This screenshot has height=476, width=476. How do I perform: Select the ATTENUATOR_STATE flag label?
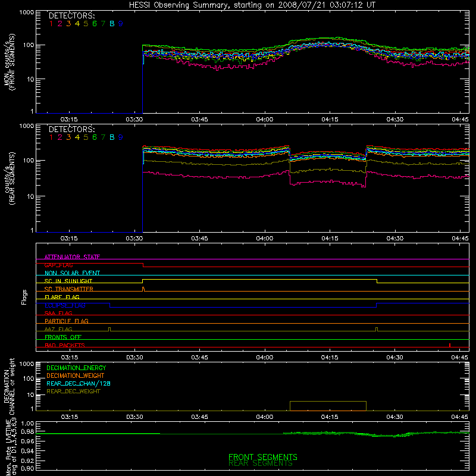tap(72, 257)
